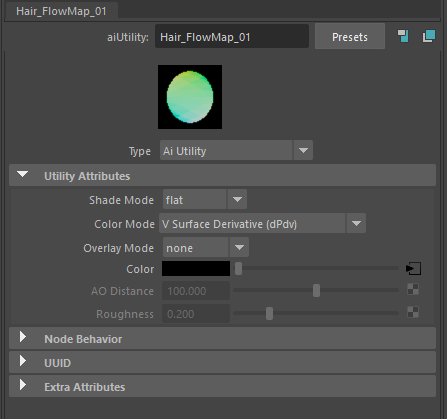
Task: Open the Color Mode dropdown
Action: coord(263,224)
